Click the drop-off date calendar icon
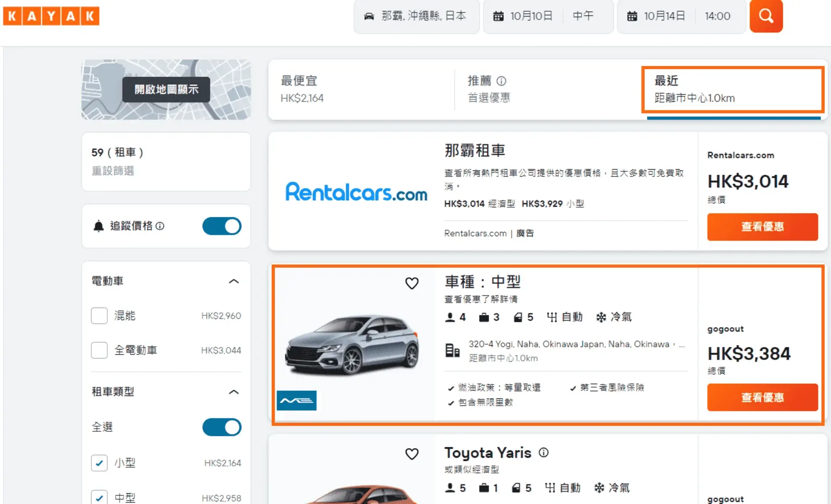831x504 pixels. [x=632, y=16]
